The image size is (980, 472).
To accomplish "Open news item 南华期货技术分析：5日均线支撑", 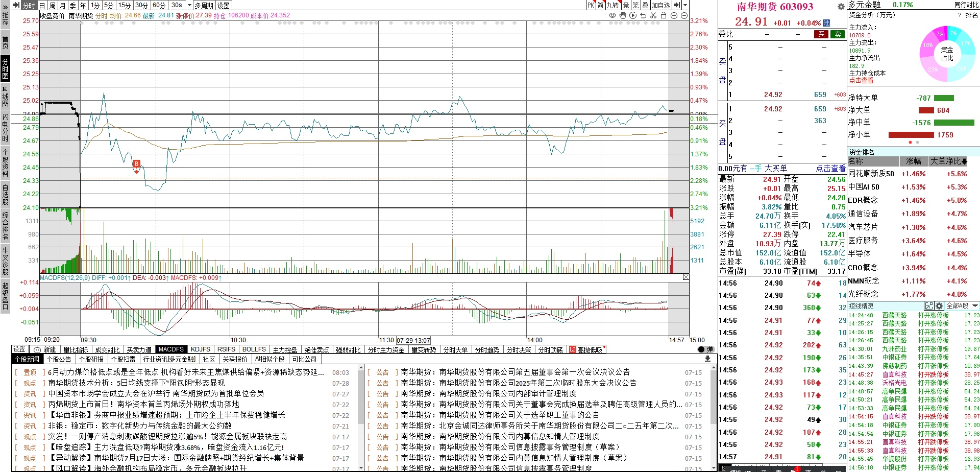I will point(136,383).
